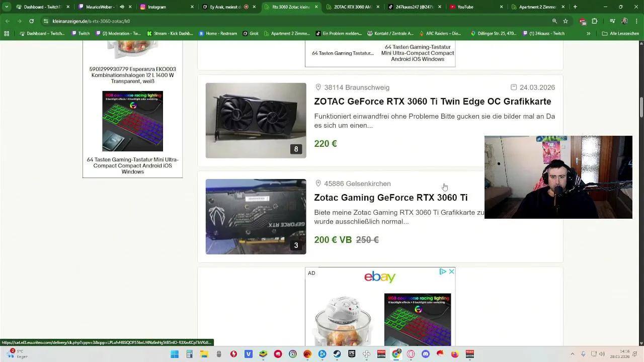The image size is (644, 362).
Task: Open the Stream - Kick Dashboard bookmark
Action: click(x=170, y=34)
